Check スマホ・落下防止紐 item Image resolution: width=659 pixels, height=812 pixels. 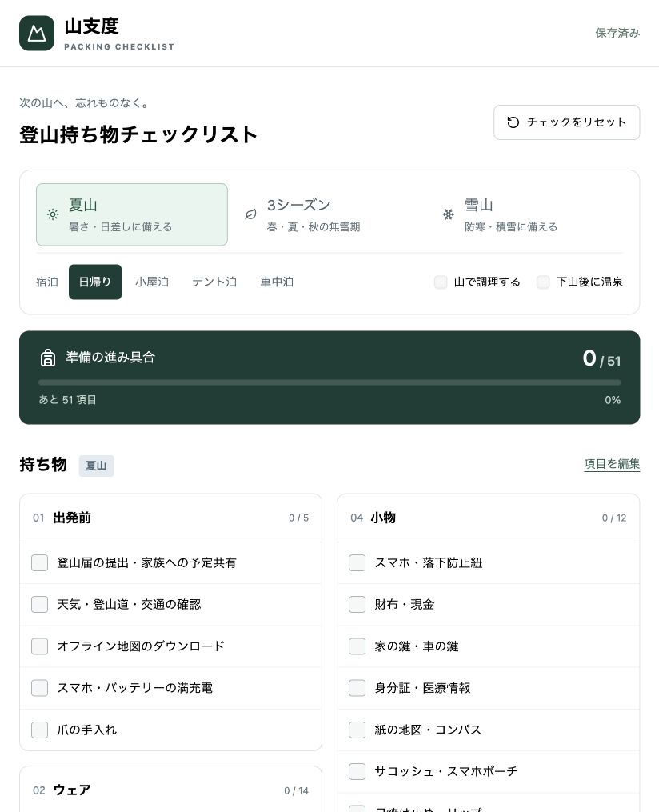coord(357,563)
